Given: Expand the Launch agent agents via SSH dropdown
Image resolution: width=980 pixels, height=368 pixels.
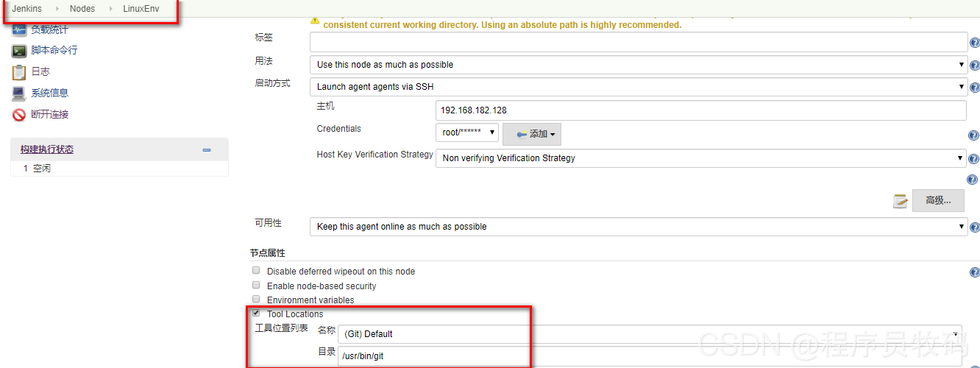Looking at the screenshot, I should [x=638, y=87].
